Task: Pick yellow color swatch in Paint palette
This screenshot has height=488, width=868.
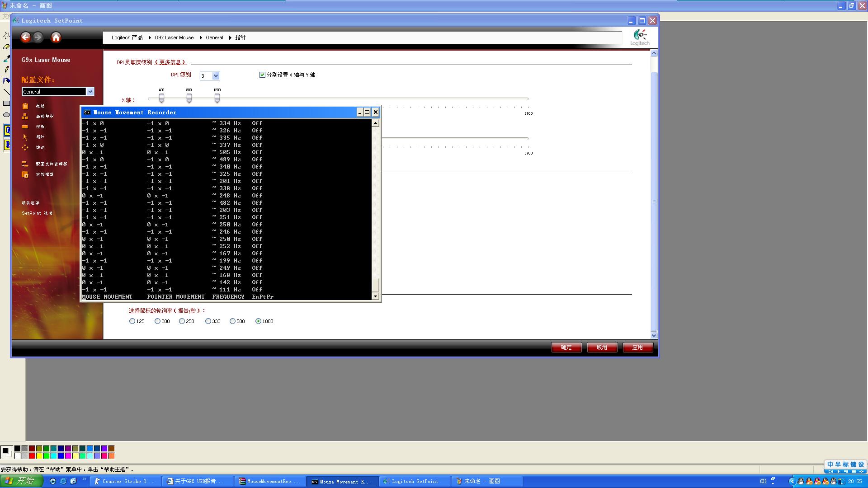Action: tap(39, 456)
